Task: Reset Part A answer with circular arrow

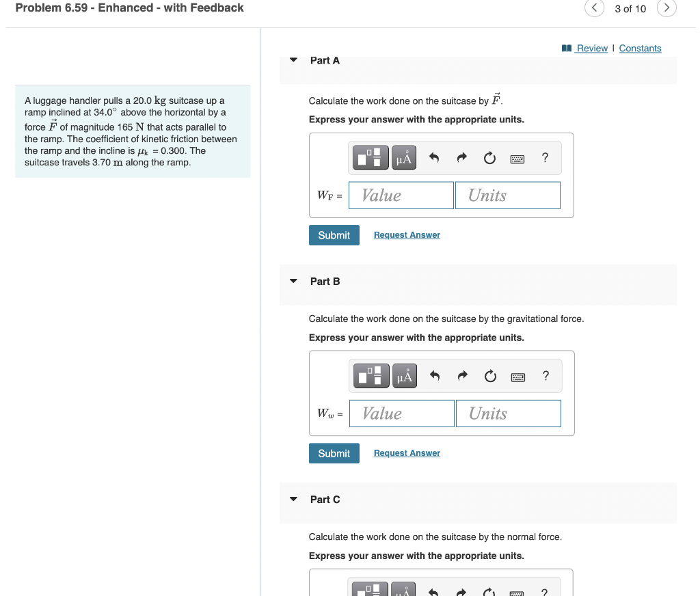Action: 489,158
